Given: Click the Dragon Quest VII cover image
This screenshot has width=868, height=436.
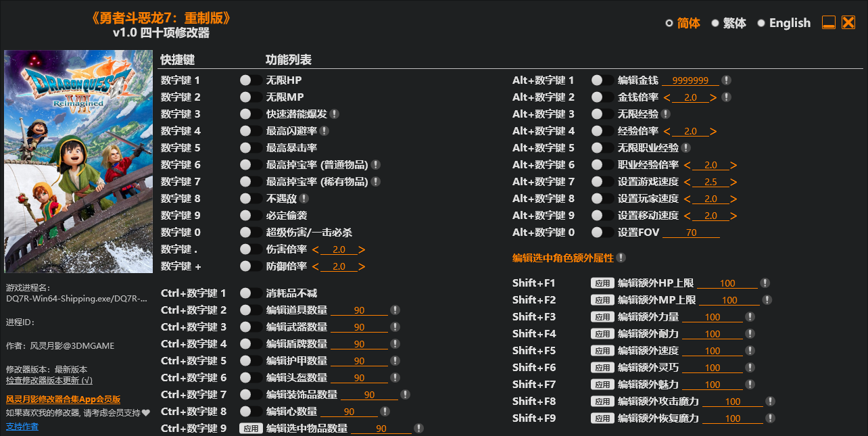Looking at the screenshot, I should 78,162.
